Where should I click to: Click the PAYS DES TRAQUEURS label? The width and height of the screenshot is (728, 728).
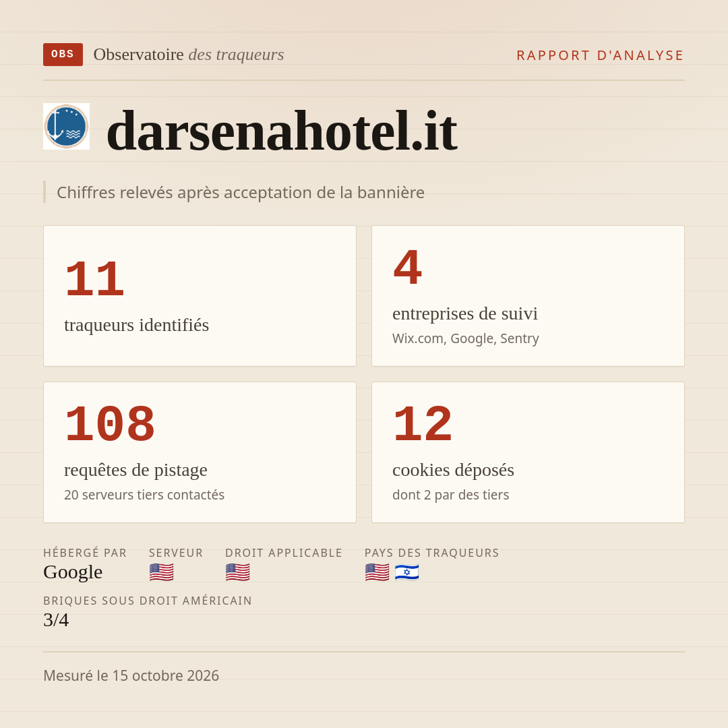(432, 553)
